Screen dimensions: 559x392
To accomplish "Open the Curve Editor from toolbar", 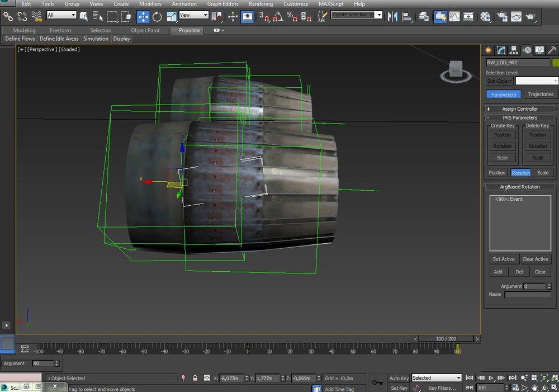I will [454, 17].
